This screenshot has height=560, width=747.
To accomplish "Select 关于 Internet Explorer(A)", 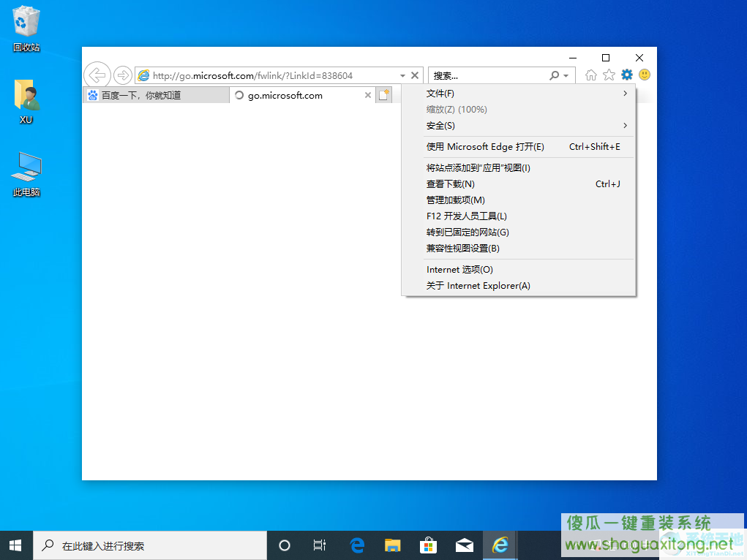I will tap(519, 286).
